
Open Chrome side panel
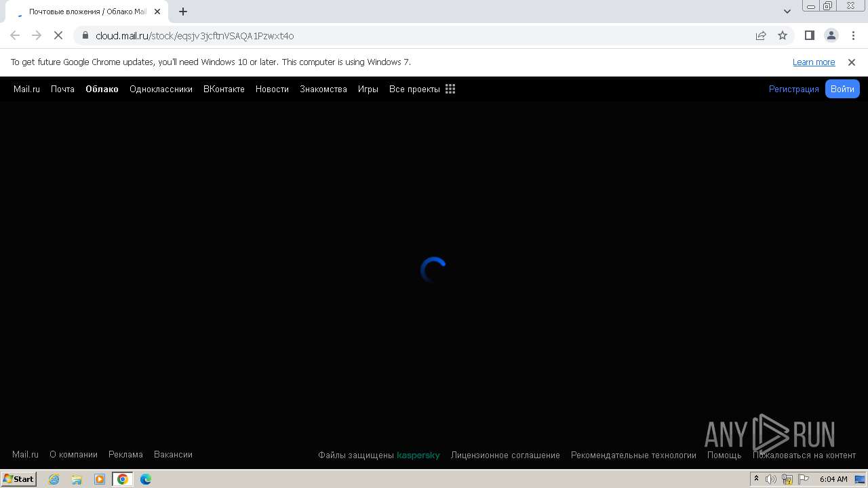tap(809, 35)
